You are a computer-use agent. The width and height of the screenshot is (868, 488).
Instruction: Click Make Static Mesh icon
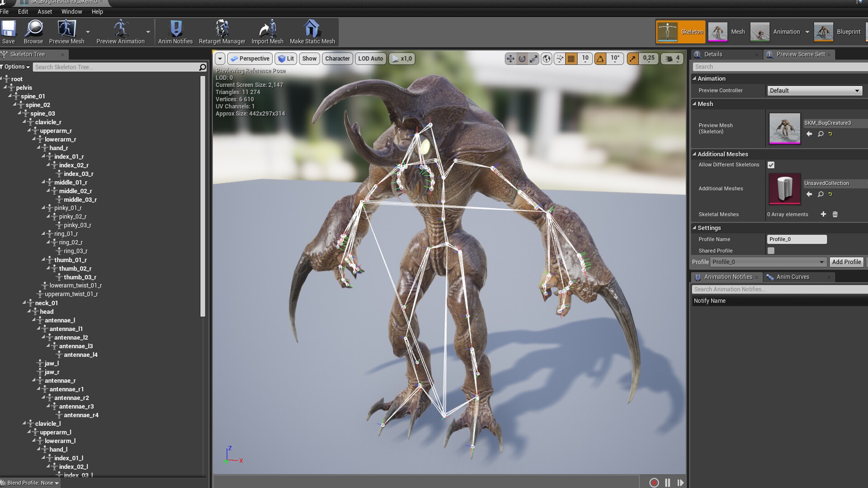(312, 32)
